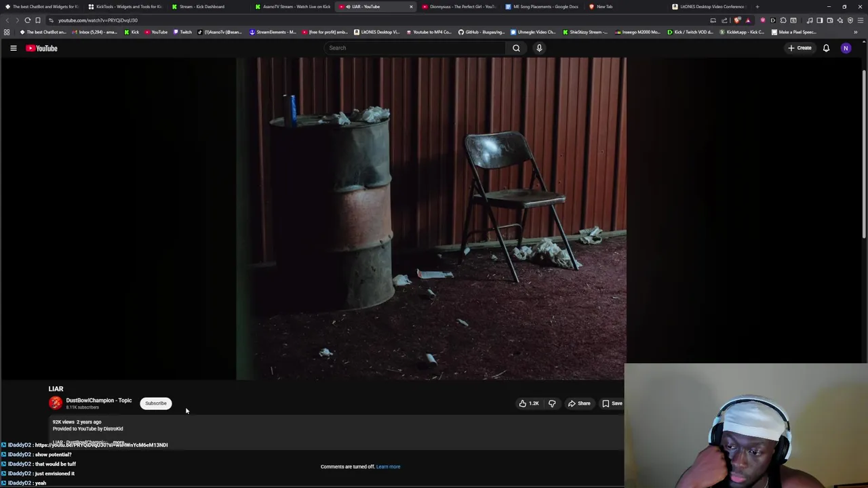
Task: Switch to ME Song Placements Google Docs tab
Action: click(542, 7)
